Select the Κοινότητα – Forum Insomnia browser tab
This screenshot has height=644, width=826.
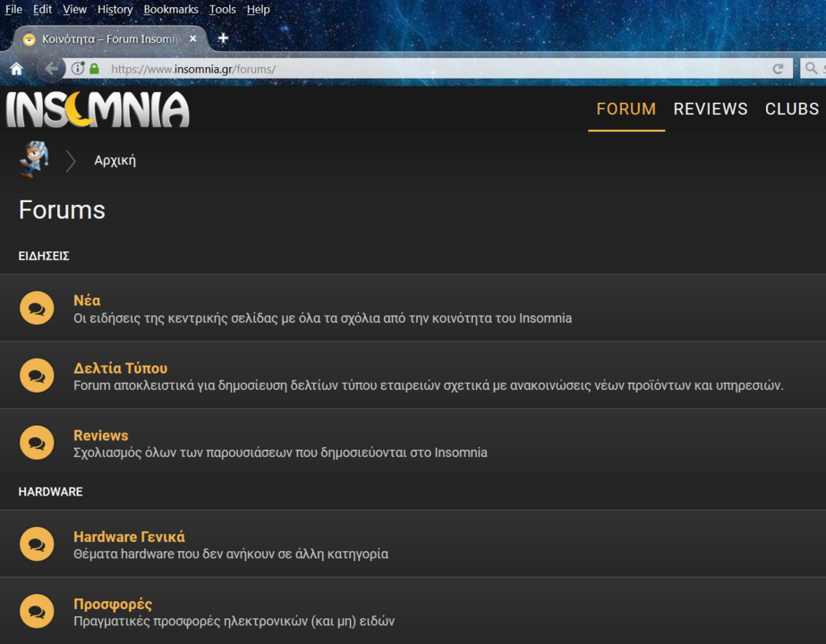108,39
